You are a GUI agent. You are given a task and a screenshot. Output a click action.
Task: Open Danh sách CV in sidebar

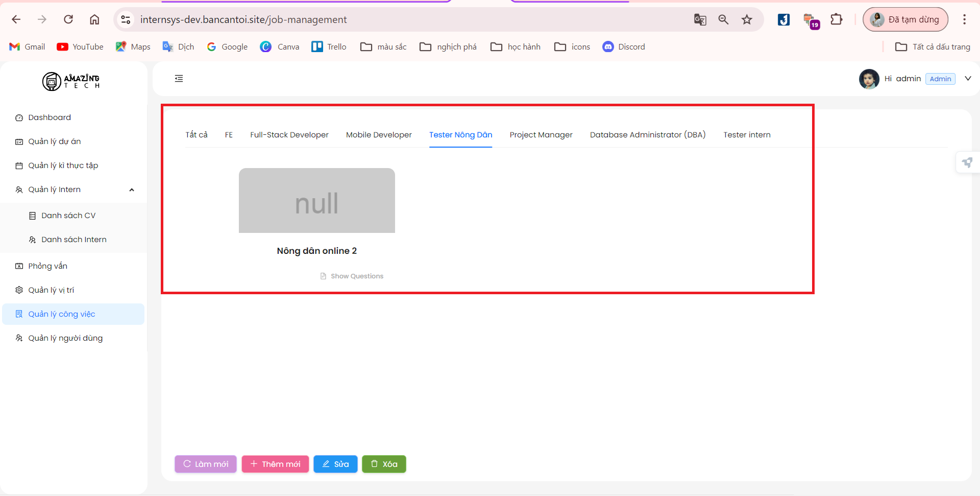[68, 216]
